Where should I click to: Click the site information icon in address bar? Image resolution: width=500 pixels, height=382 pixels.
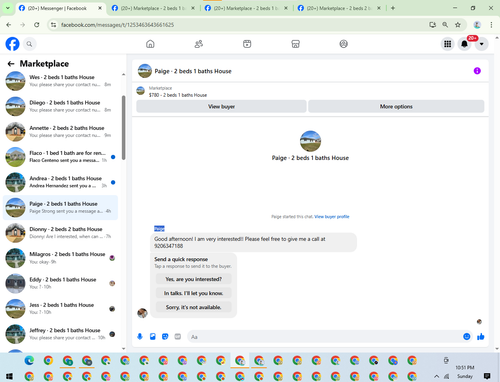click(x=53, y=25)
